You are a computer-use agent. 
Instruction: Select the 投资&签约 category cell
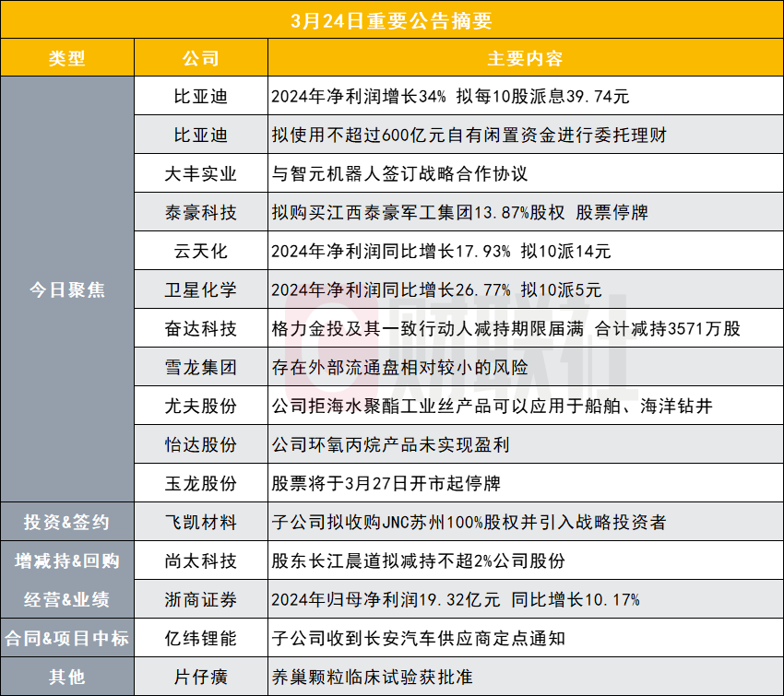coord(67,522)
